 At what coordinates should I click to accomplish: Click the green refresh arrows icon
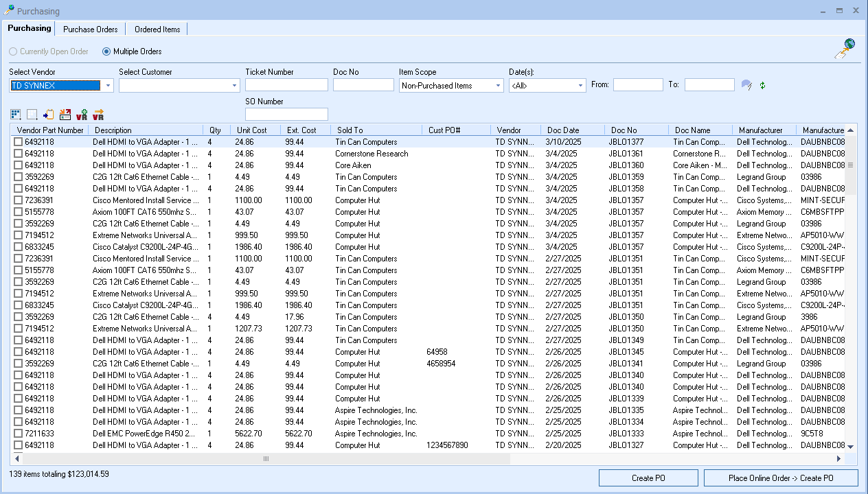tap(762, 85)
